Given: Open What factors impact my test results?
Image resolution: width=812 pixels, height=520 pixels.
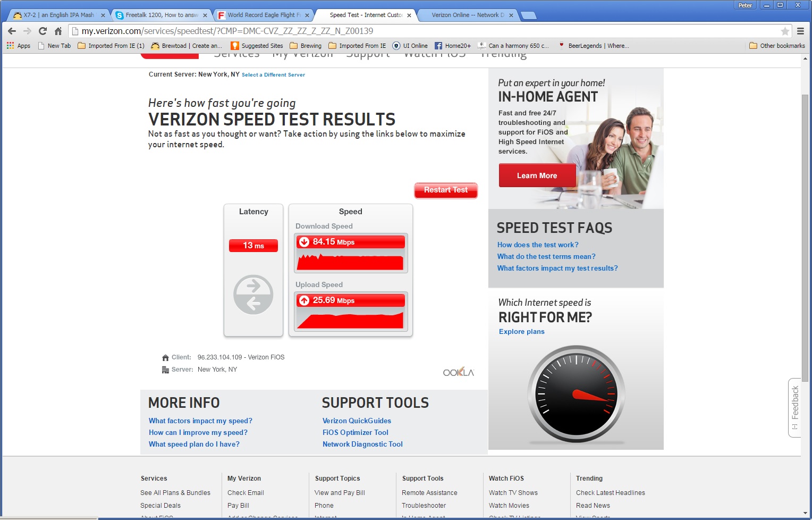Looking at the screenshot, I should [557, 269].
